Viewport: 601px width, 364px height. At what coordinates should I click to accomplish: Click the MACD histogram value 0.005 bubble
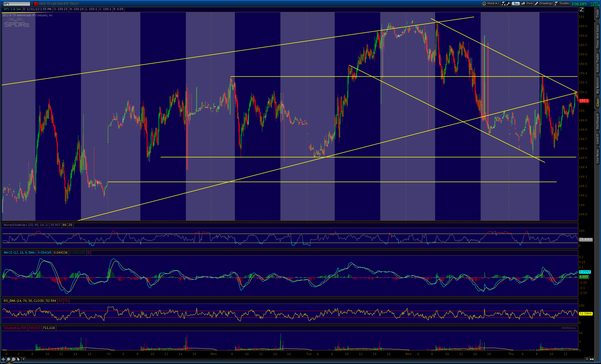coord(584,277)
